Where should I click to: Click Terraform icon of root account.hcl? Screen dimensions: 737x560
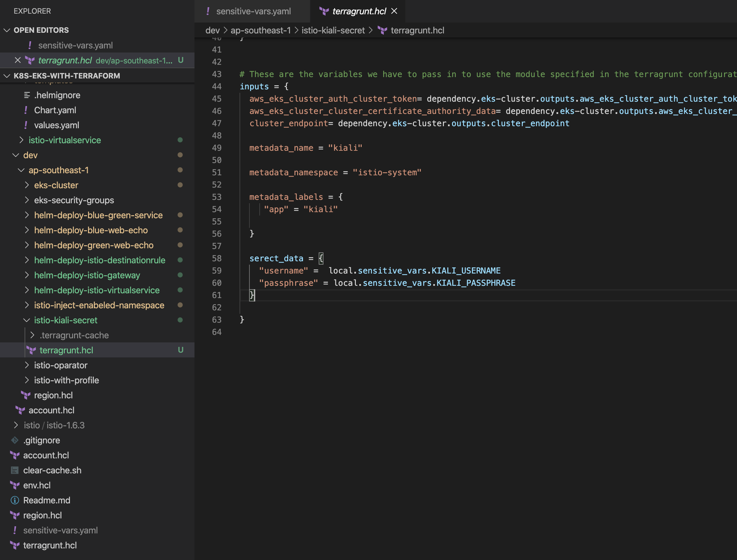pos(15,455)
